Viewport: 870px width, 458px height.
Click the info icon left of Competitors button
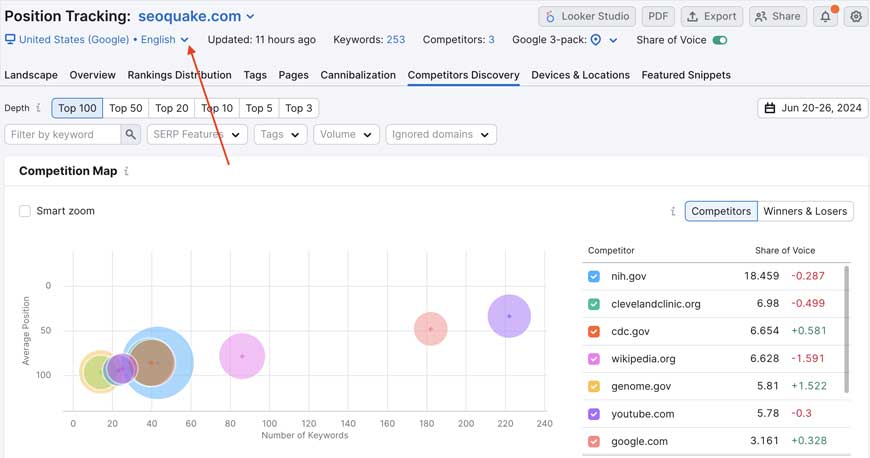point(673,211)
